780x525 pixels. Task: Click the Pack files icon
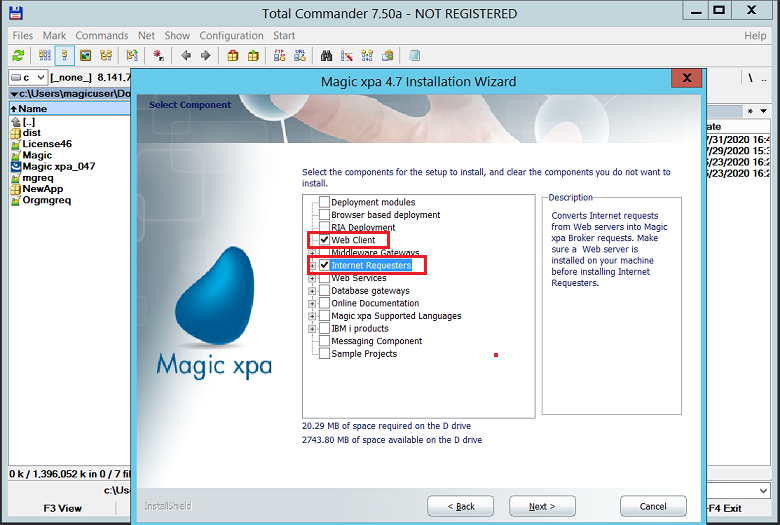coord(233,55)
